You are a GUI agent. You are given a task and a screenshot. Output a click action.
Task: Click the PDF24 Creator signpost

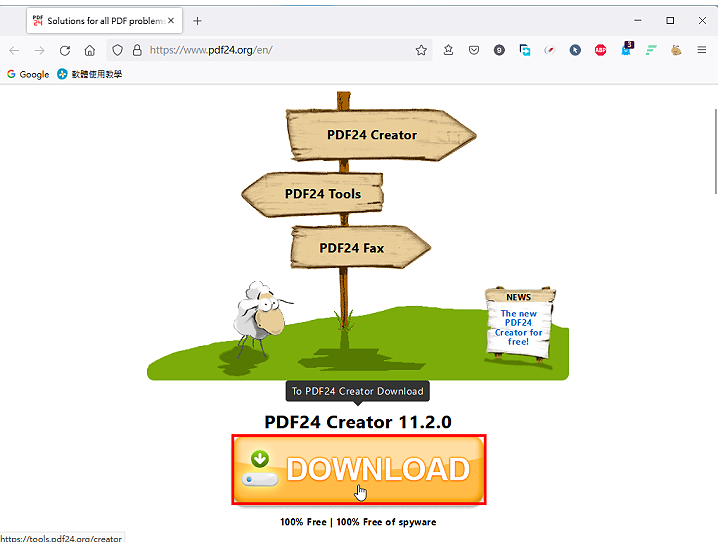point(382,135)
